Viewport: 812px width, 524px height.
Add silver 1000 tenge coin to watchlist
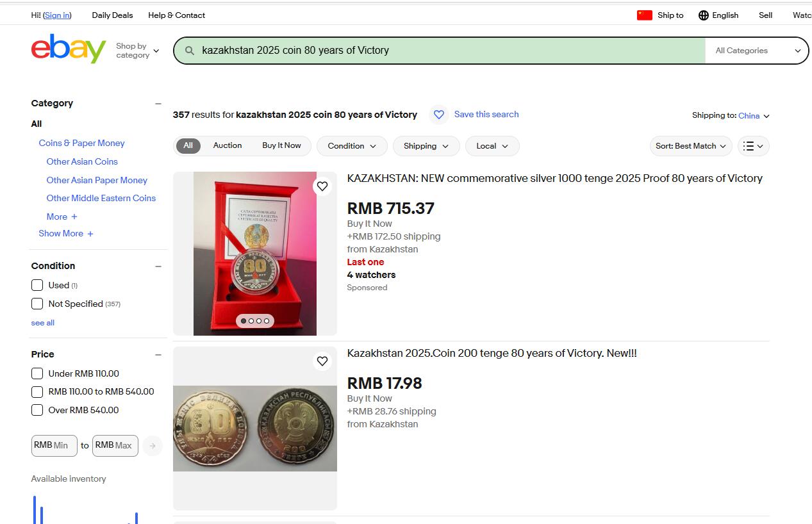pyautogui.click(x=322, y=186)
